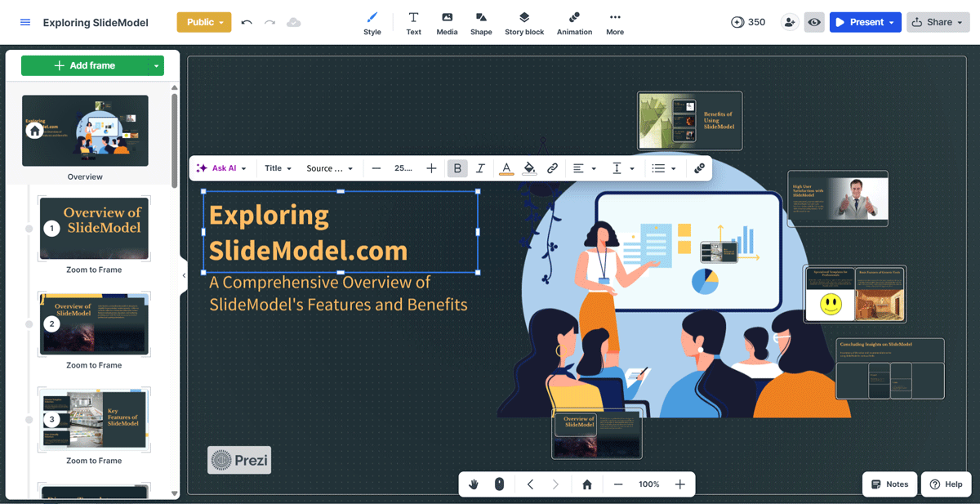Insert a Text element

point(413,22)
